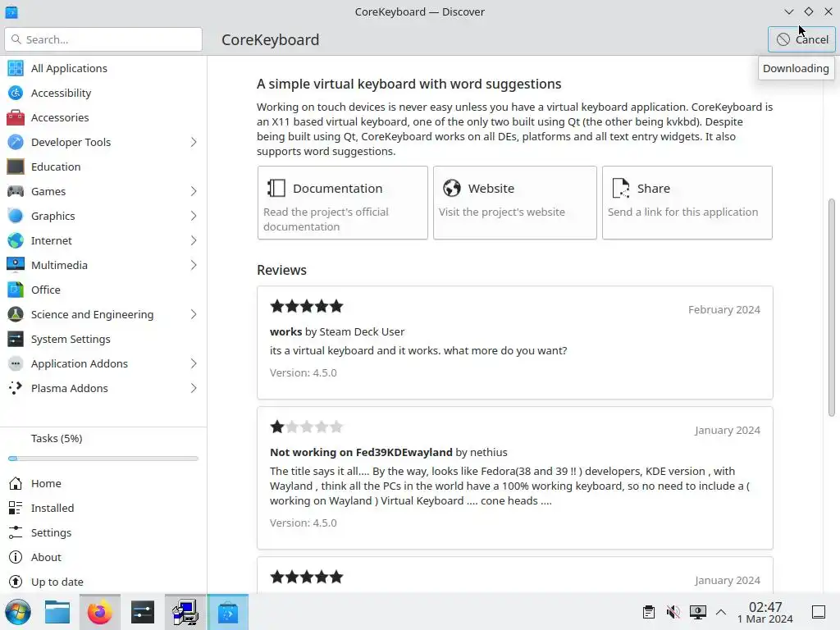Click the Plasma Addons icon
This screenshot has width=840, height=630.
(16, 388)
